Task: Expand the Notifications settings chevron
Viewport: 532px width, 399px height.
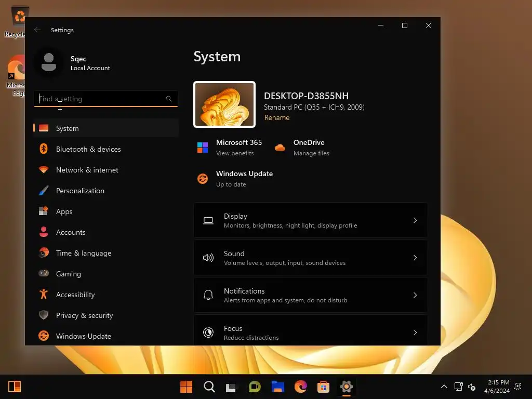Action: tap(415, 295)
